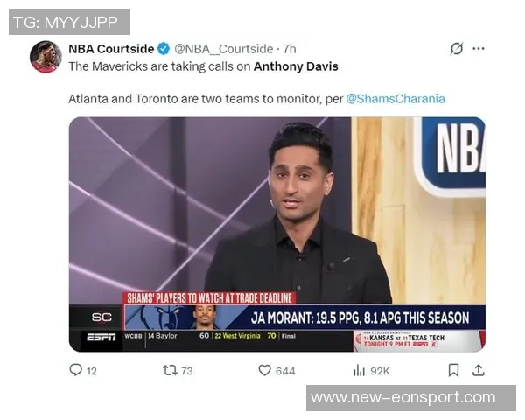This screenshot has height=420, width=525.
Task: Open the @NBA__Courtside handle
Action: point(224,49)
